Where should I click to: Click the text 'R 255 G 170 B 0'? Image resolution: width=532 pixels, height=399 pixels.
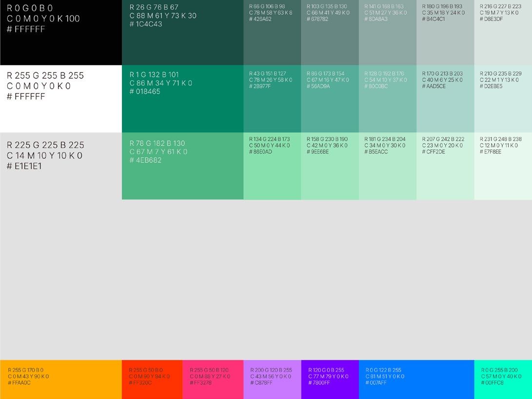point(25,370)
